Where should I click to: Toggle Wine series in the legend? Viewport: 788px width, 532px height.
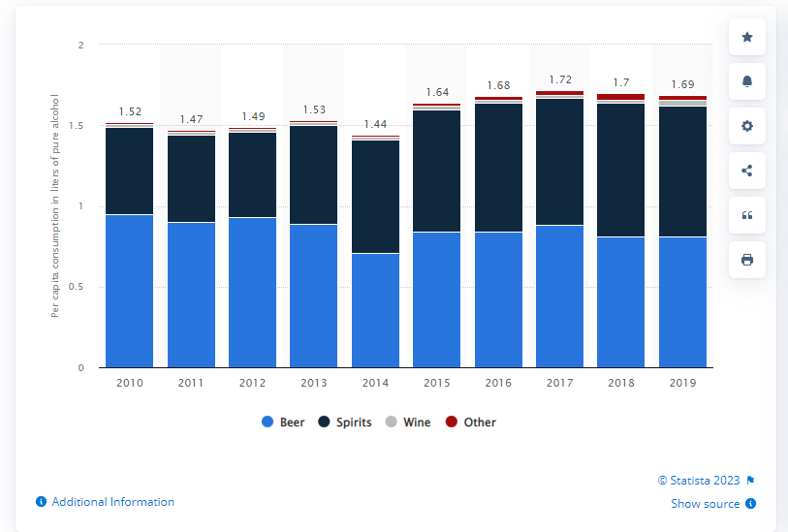pyautogui.click(x=414, y=422)
